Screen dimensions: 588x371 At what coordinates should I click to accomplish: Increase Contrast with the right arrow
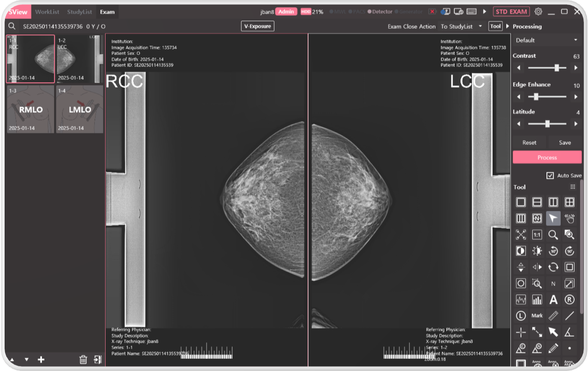click(576, 67)
